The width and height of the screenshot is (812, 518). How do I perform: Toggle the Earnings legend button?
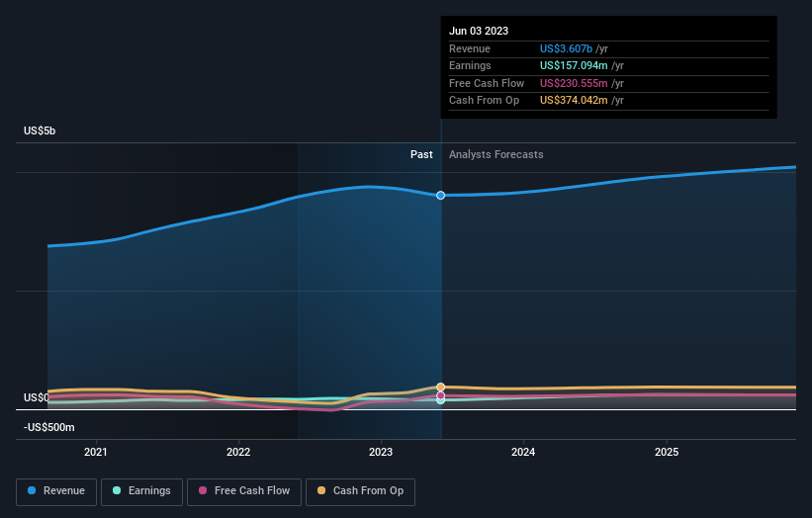(141, 491)
